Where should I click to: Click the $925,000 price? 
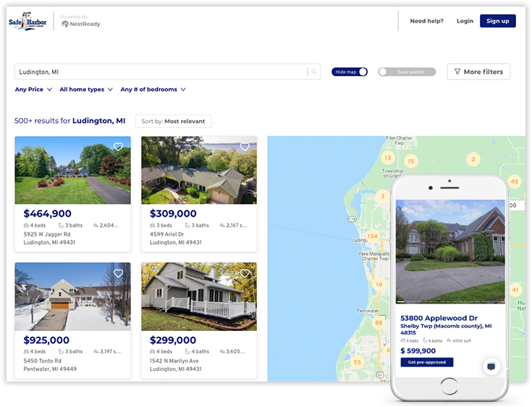click(46, 340)
